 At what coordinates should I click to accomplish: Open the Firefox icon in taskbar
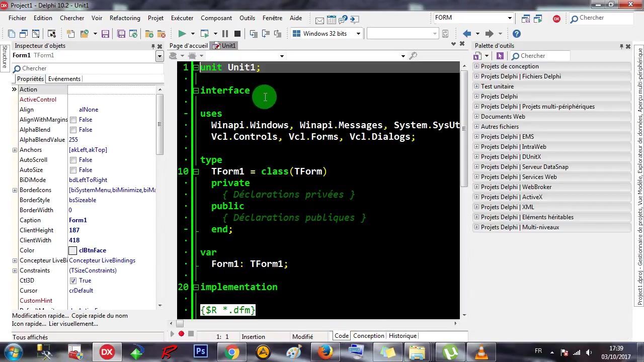click(325, 351)
